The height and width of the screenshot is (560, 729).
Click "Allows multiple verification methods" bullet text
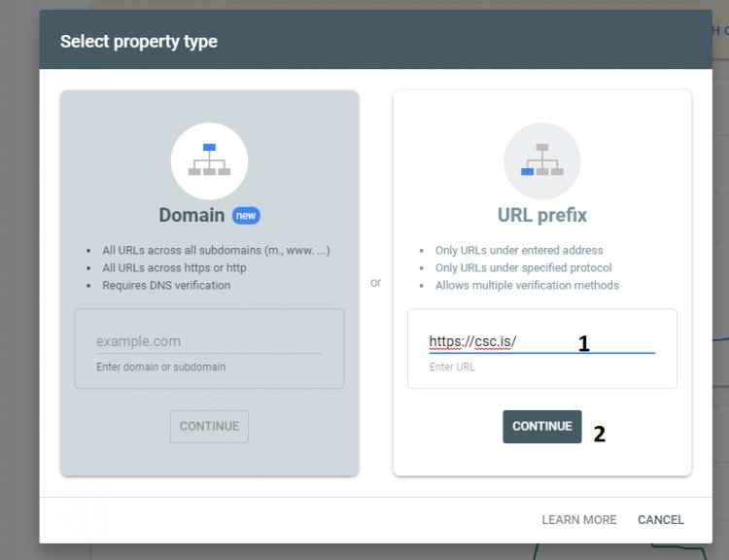pos(527,285)
